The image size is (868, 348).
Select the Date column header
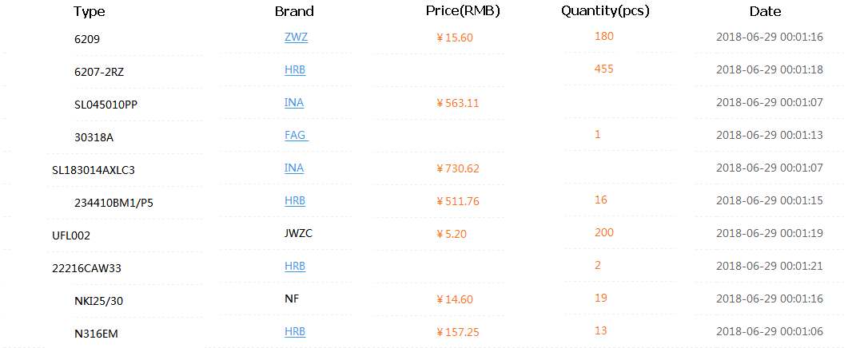(x=765, y=12)
